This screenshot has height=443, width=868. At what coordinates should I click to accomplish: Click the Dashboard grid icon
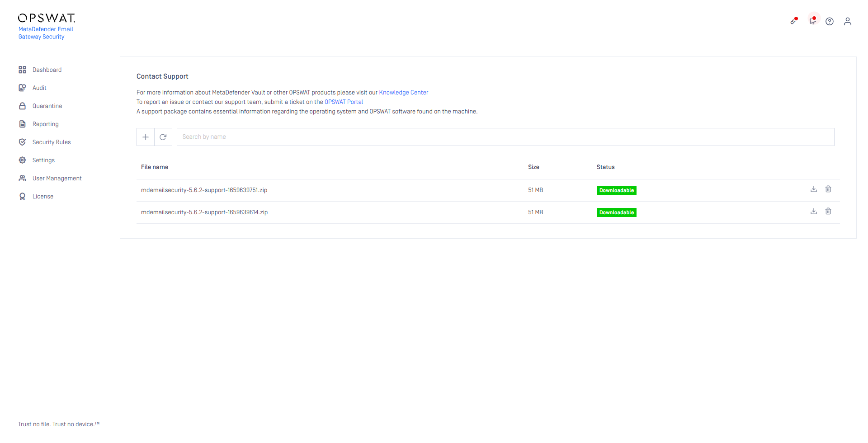[22, 70]
